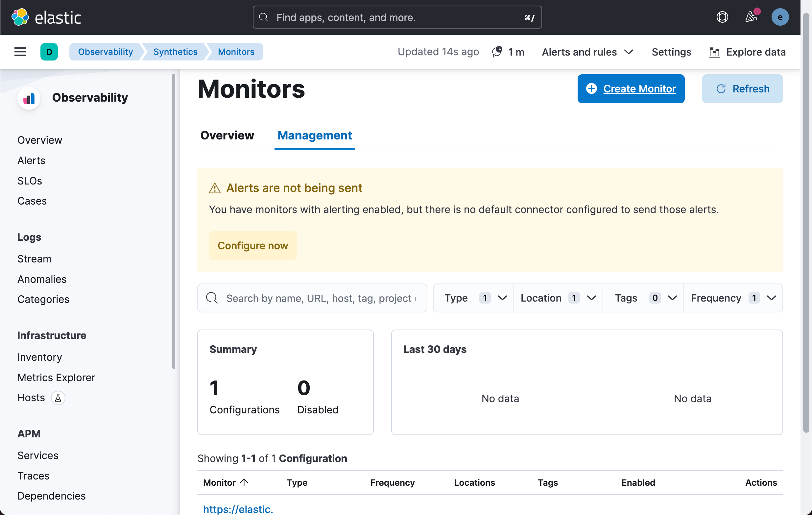The height and width of the screenshot is (515, 812).
Task: Open the help lifebuoy icon
Action: (722, 17)
